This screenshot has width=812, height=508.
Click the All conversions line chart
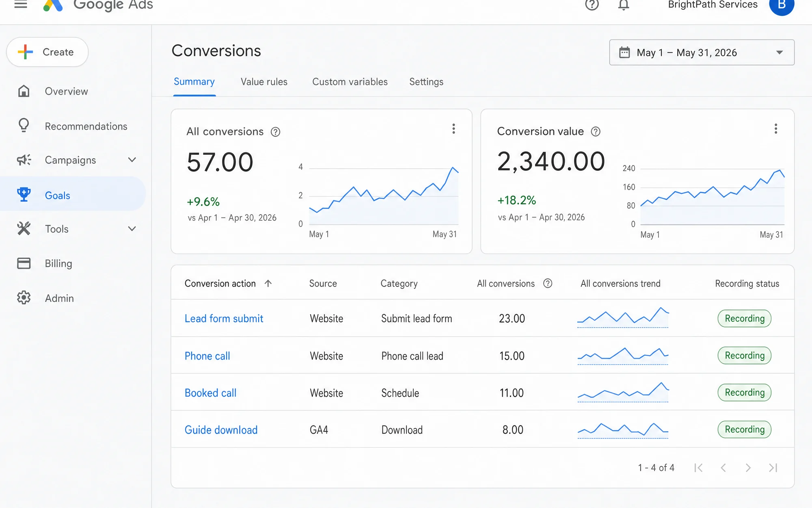point(384,195)
